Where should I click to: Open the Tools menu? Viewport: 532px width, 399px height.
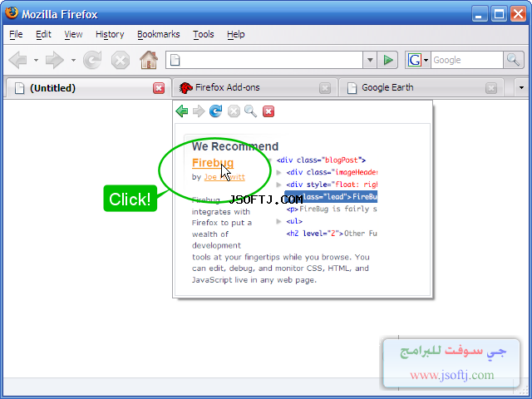203,34
